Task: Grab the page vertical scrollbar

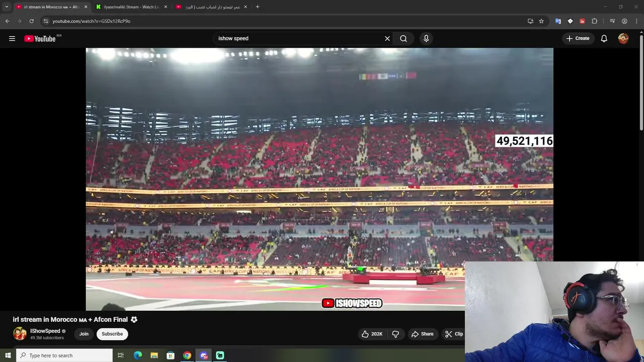Action: point(641,83)
